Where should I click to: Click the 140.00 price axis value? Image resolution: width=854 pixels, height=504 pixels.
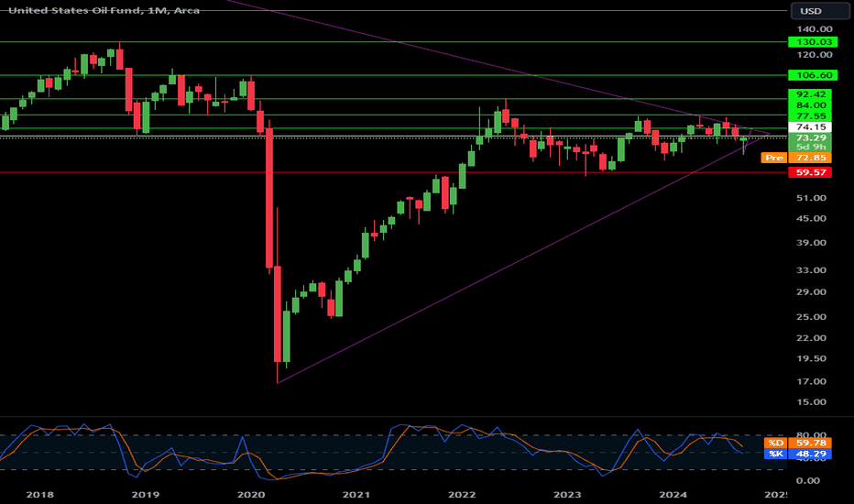815,29
